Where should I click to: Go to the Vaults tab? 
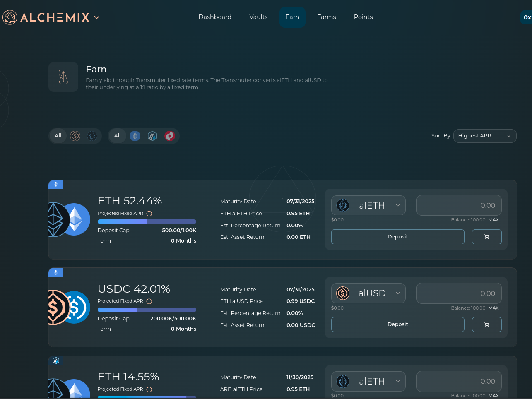[258, 17]
